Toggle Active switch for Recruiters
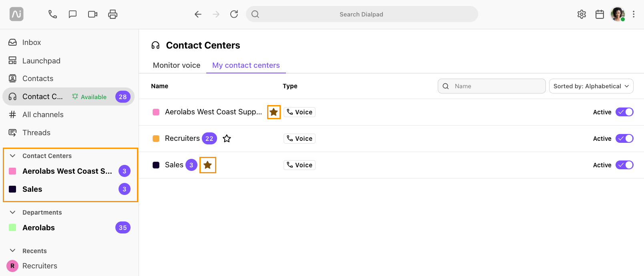The image size is (644, 276). pyautogui.click(x=624, y=139)
